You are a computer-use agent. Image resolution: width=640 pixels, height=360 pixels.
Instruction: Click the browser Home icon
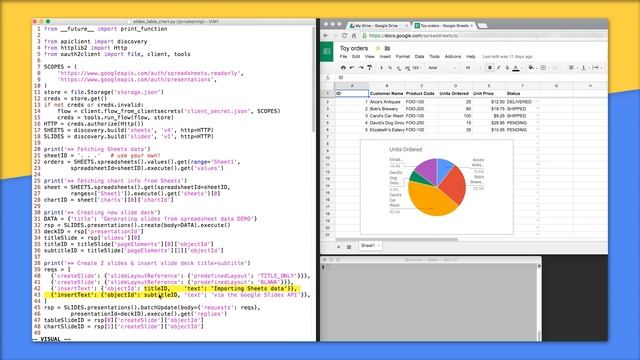coord(353,36)
